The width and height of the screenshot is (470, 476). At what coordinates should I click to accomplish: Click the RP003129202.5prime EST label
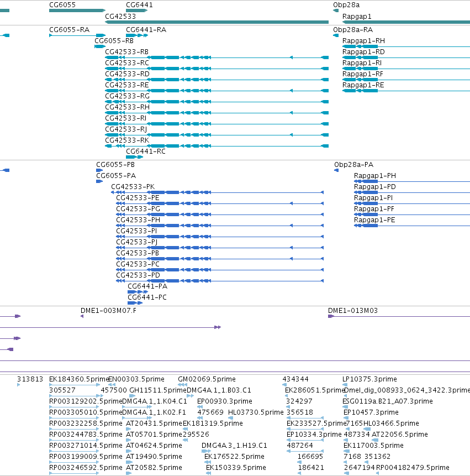click(86, 401)
